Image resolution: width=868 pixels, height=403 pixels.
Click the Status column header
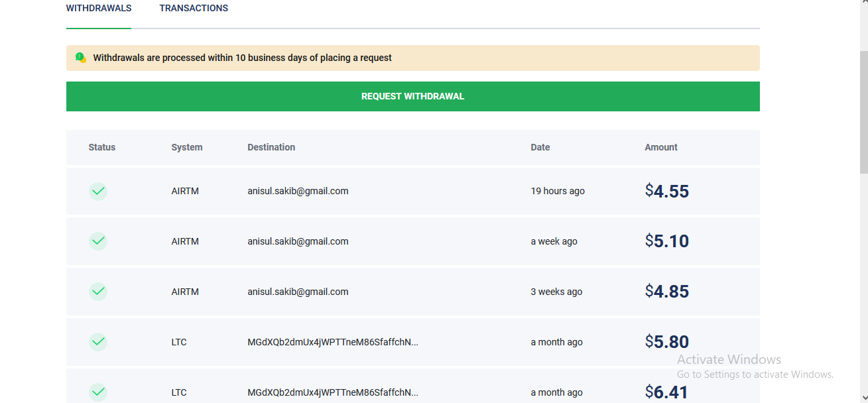pos(101,147)
